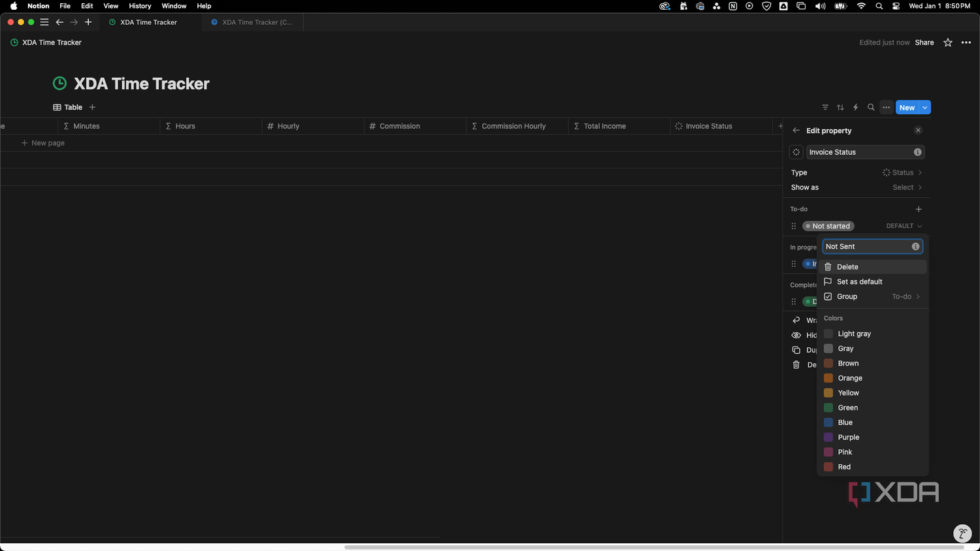Viewport: 980px width, 551px height.
Task: Choose the Green color option
Action: [872, 408]
